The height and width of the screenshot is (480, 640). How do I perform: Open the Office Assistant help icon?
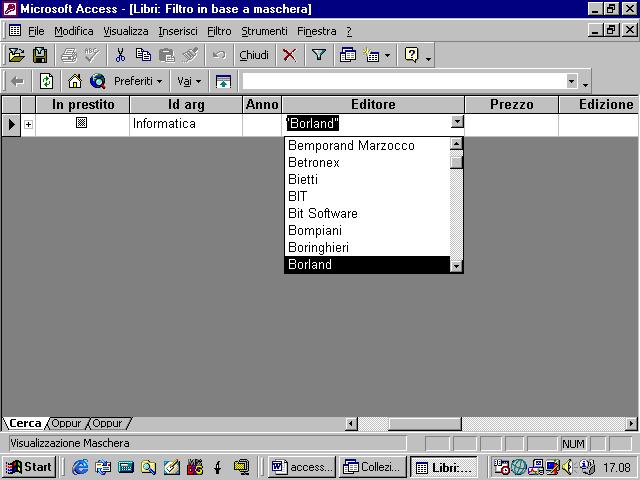[411, 55]
